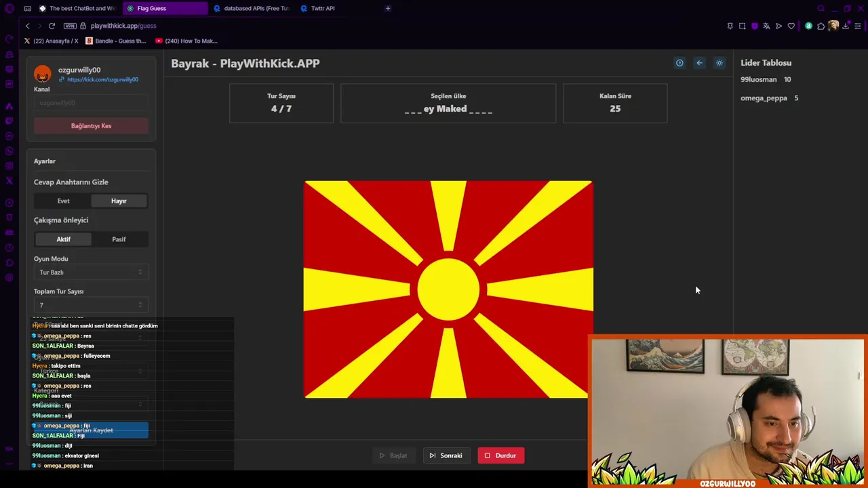Click the translate page icon
Viewport: 868px width, 488px height.
(766, 26)
